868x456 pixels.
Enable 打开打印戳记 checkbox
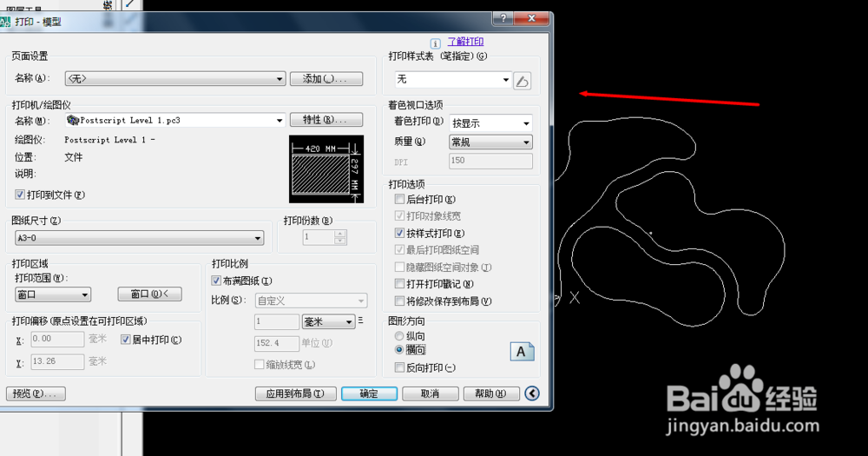[399, 284]
